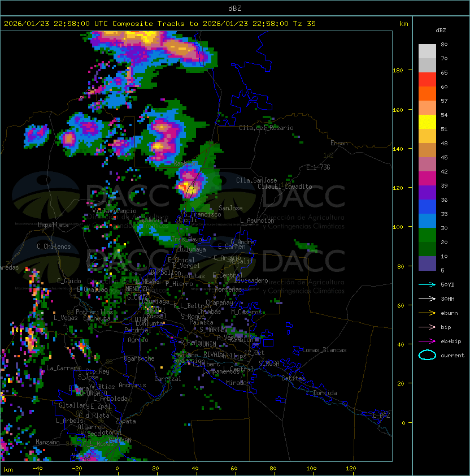Image resolution: width=470 pixels, height=476 pixels.
Task: Click the cyan 'current' ellipse icon
Action: [x=427, y=355]
